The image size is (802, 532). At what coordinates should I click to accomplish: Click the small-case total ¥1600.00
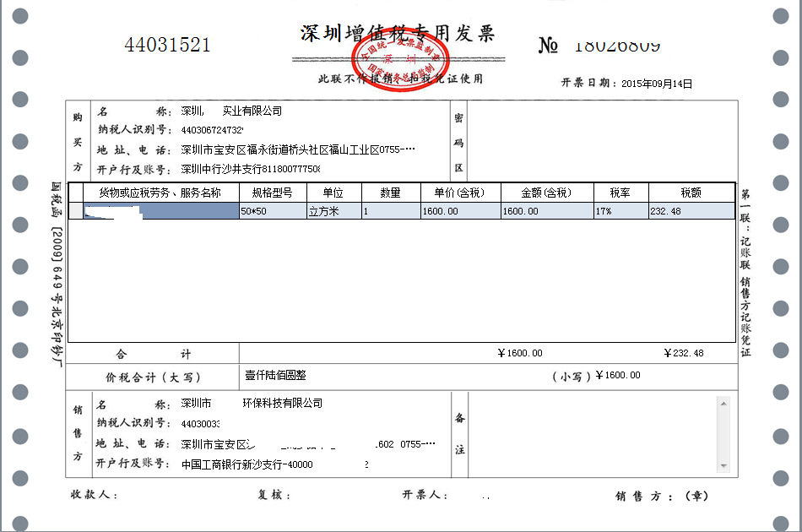618,375
